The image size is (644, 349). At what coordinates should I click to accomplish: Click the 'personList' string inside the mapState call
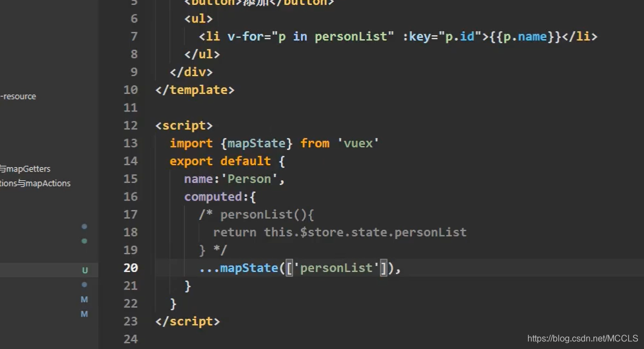click(336, 268)
